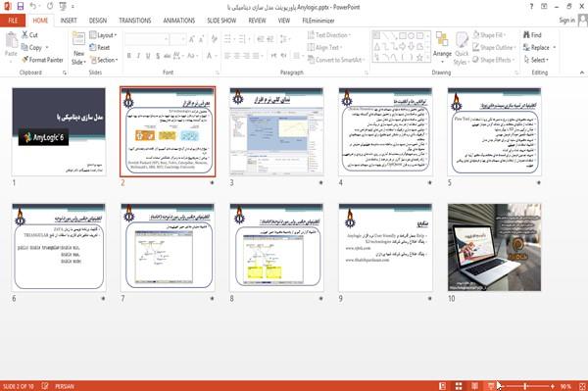
Task: Select slide 8 thumbnail with yellow boxes
Action: click(x=276, y=247)
